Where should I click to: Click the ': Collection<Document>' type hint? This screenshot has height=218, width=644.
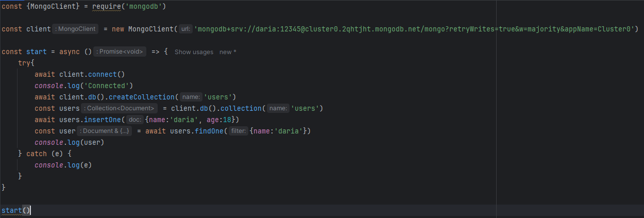pyautogui.click(x=118, y=108)
